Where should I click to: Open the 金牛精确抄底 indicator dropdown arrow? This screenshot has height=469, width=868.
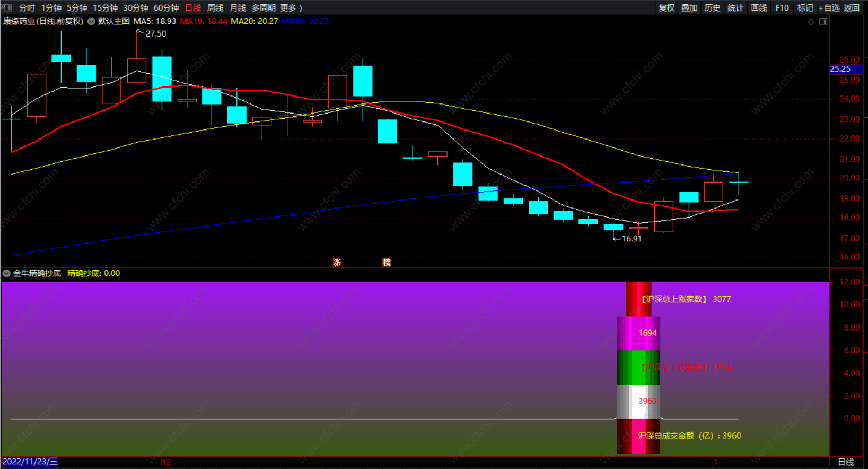[x=6, y=273]
